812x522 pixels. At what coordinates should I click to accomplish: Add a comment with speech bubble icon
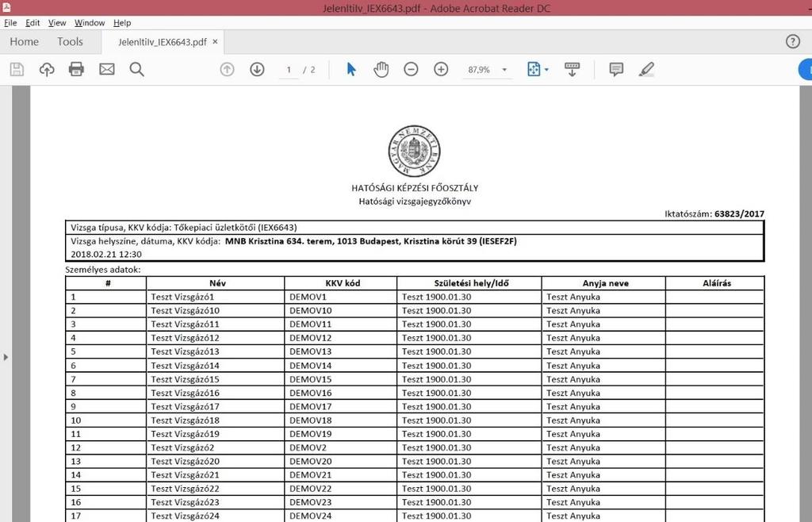[616, 69]
